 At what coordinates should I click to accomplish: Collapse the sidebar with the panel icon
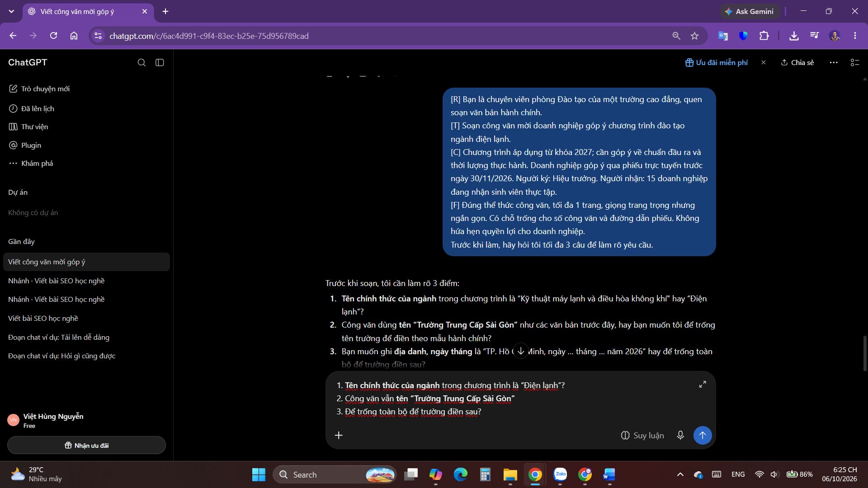point(160,62)
